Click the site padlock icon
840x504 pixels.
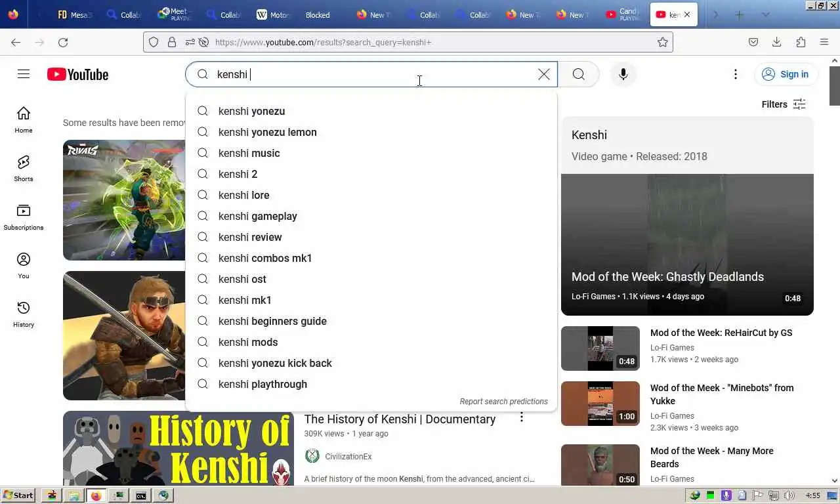172,42
